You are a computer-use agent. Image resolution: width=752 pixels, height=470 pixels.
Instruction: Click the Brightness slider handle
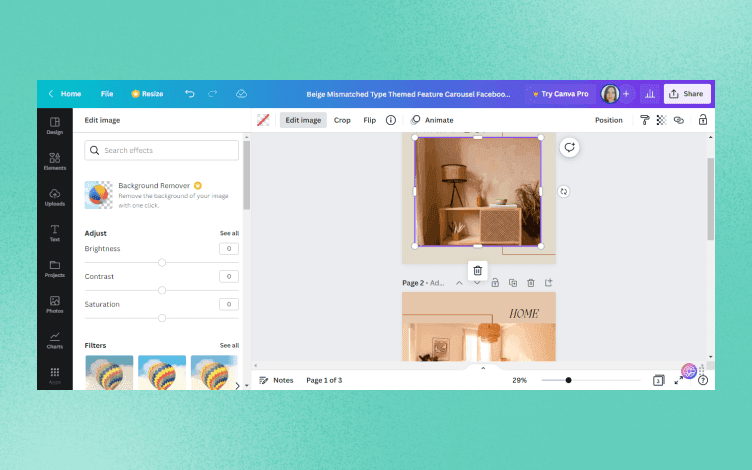pos(162,262)
